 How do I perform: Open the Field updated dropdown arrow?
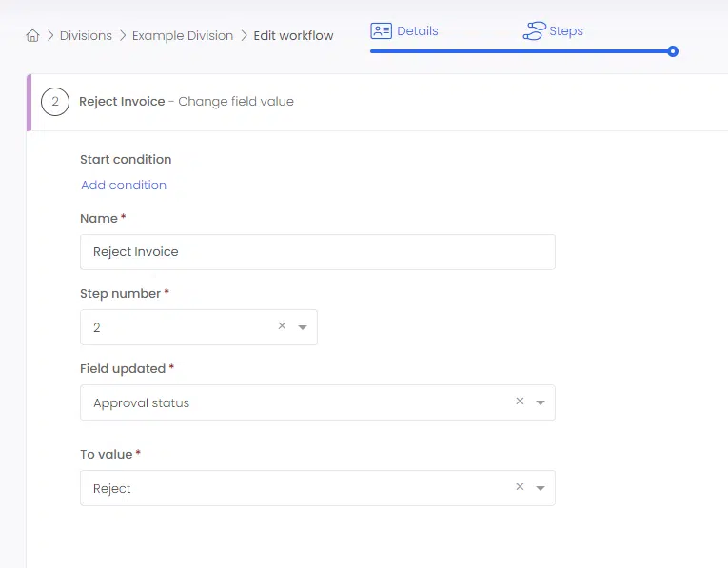coord(541,402)
